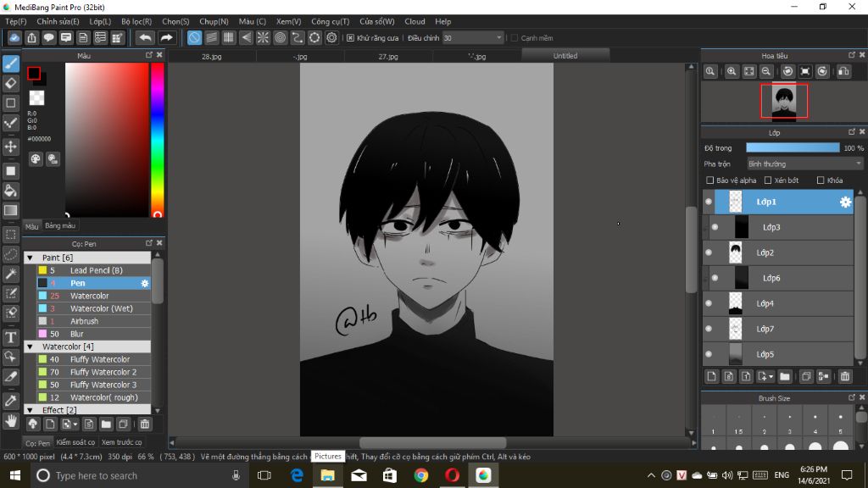Show hidden system tray icons
The height and width of the screenshot is (488, 868).
[x=651, y=475]
